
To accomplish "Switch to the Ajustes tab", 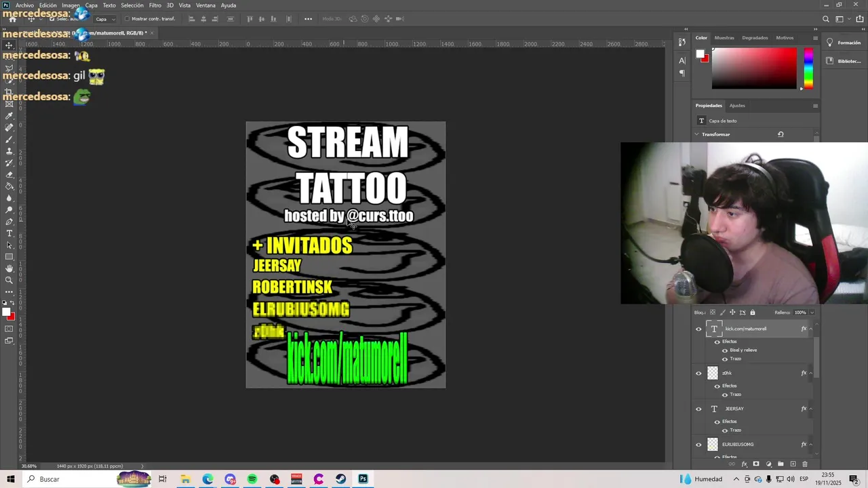I will pyautogui.click(x=737, y=106).
